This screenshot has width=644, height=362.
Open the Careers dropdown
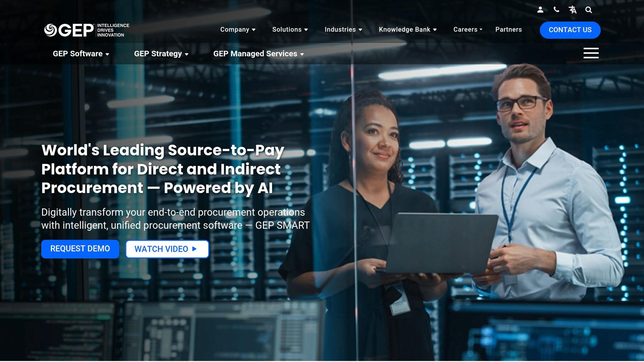[x=468, y=30]
